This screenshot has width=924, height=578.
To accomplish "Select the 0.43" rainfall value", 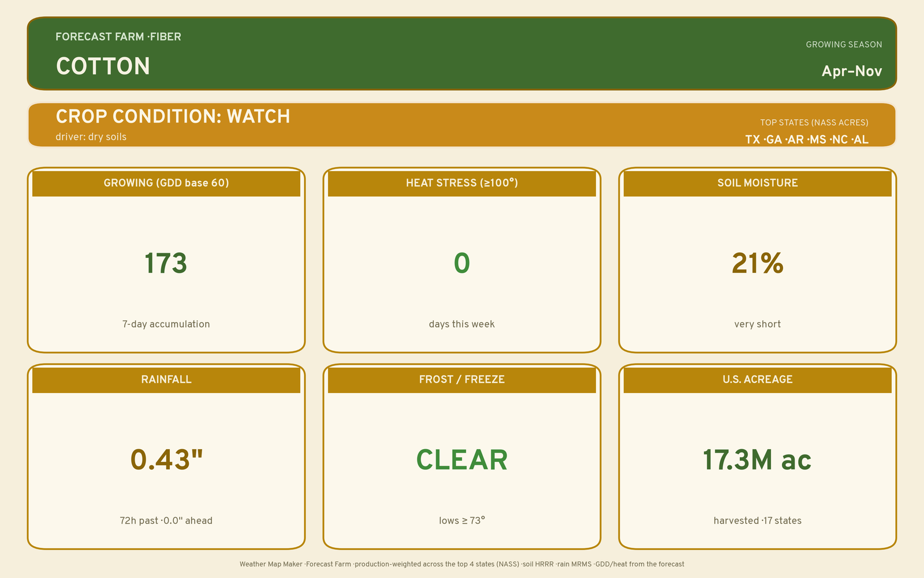I will click(167, 460).
